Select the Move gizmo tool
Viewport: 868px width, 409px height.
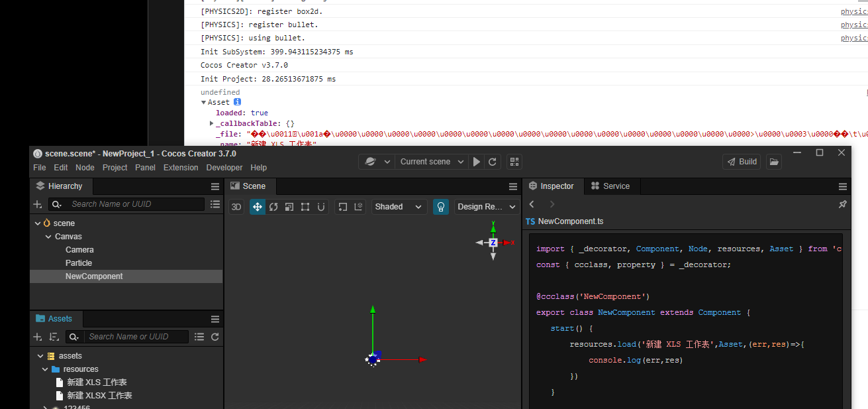(258, 207)
